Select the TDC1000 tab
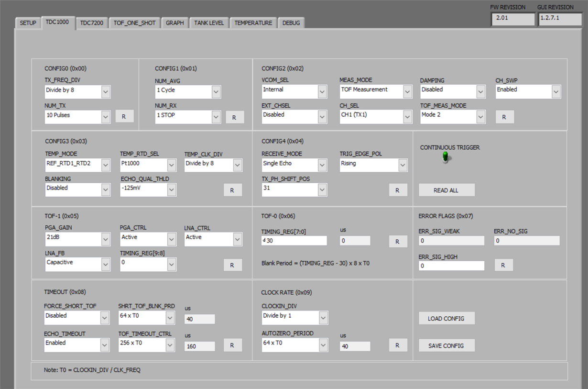 coord(58,22)
